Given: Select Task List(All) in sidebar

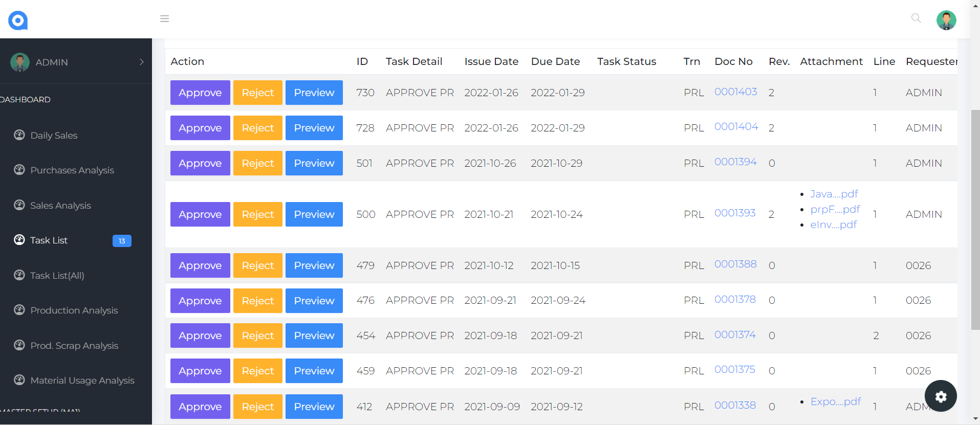Looking at the screenshot, I should [x=57, y=276].
